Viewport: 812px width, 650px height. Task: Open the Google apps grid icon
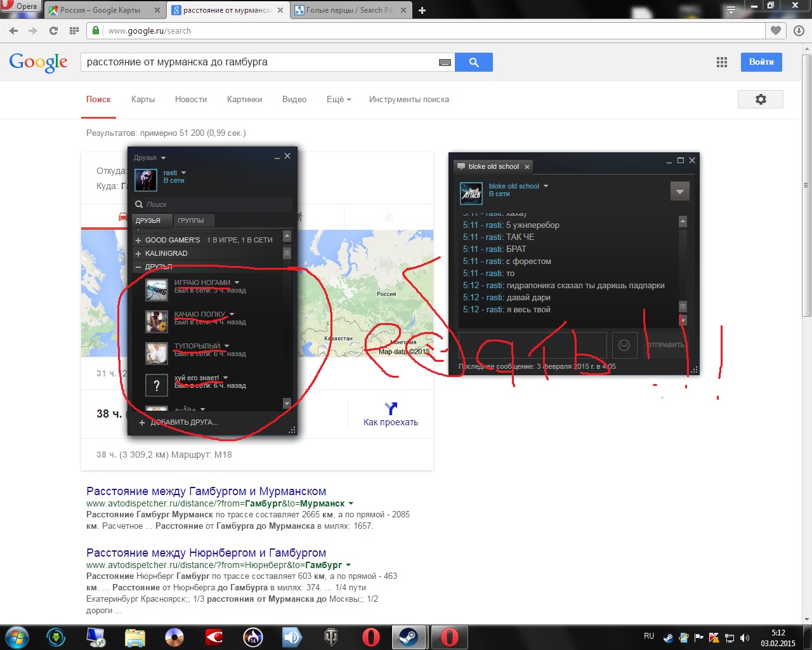(x=722, y=62)
